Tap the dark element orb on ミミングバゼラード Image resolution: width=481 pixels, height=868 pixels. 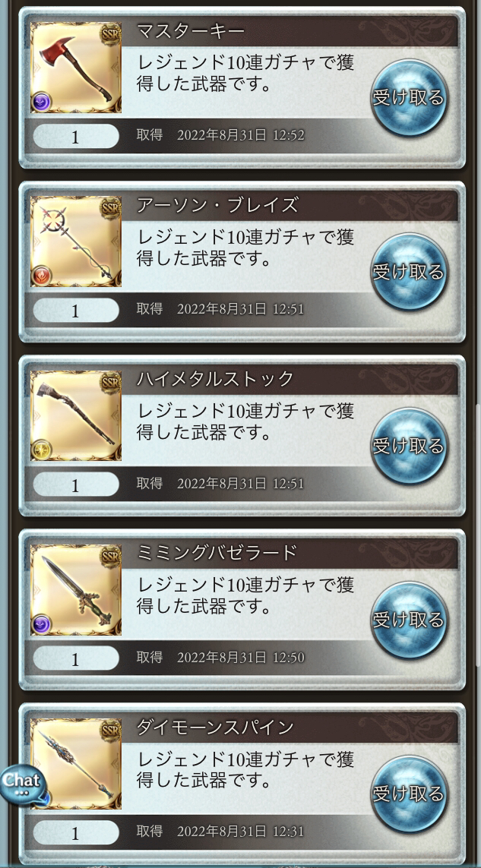(42, 624)
